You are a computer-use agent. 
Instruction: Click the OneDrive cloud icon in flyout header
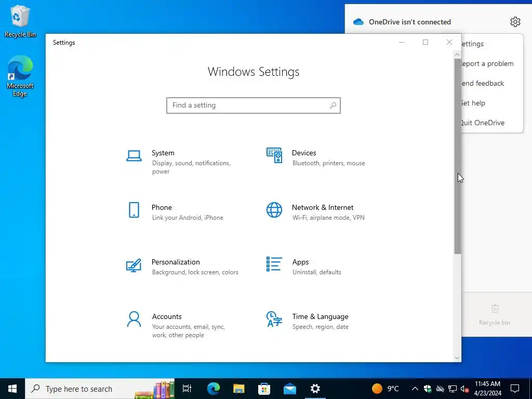point(358,22)
